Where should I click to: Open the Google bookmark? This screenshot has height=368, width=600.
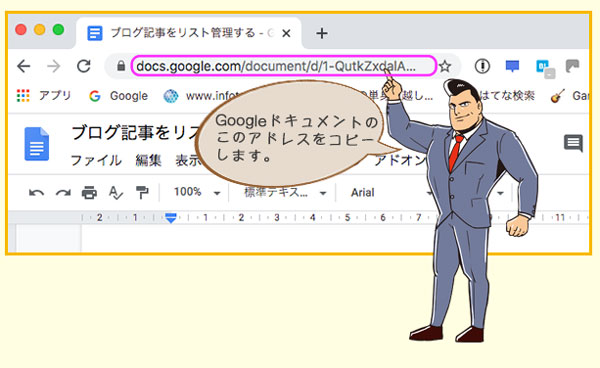118,96
